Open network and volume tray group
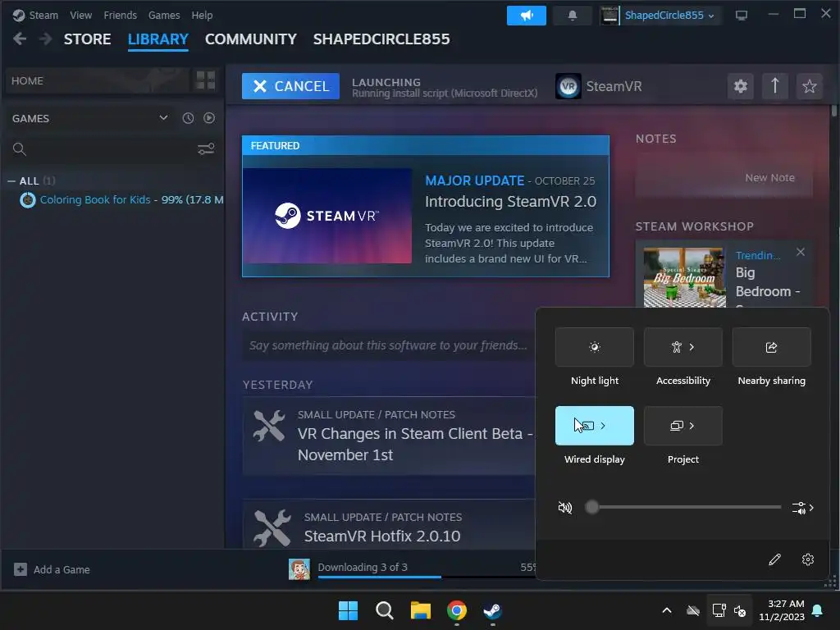 [x=728, y=610]
